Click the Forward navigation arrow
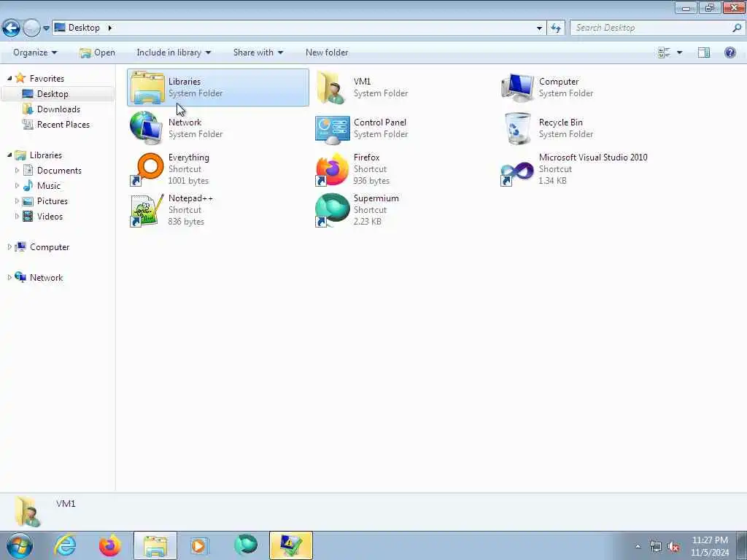Screen dimensions: 747x560 pos(31,28)
